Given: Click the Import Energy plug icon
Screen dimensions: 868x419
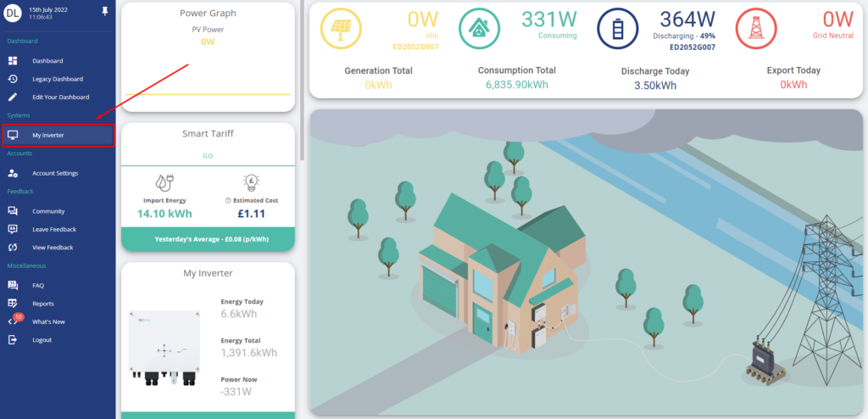Looking at the screenshot, I should [x=165, y=183].
